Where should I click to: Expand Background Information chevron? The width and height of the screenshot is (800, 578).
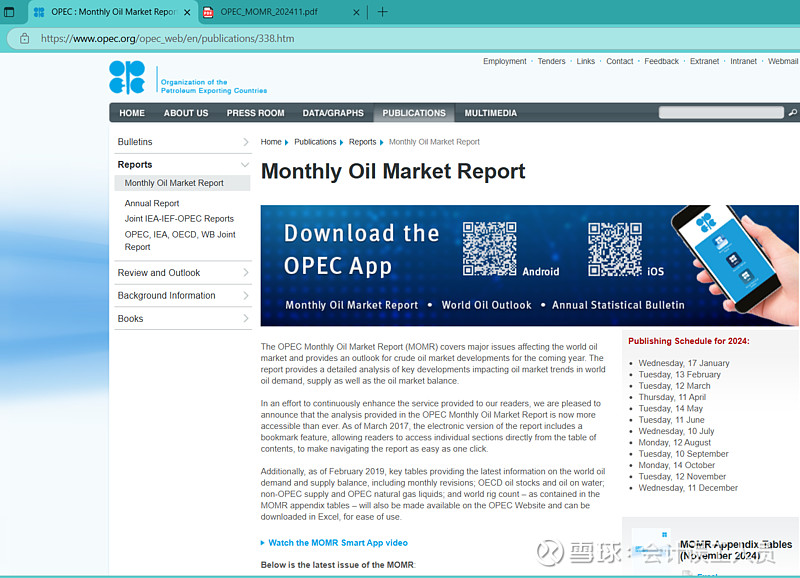pos(245,295)
